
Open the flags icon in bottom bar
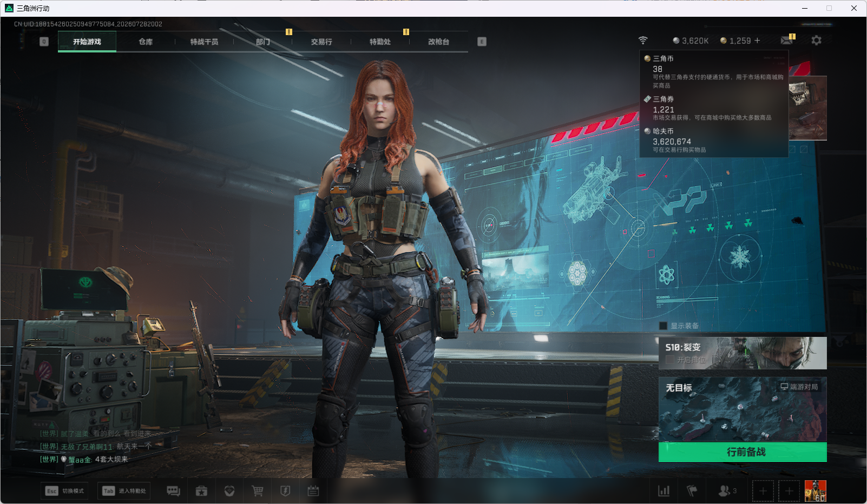point(692,491)
